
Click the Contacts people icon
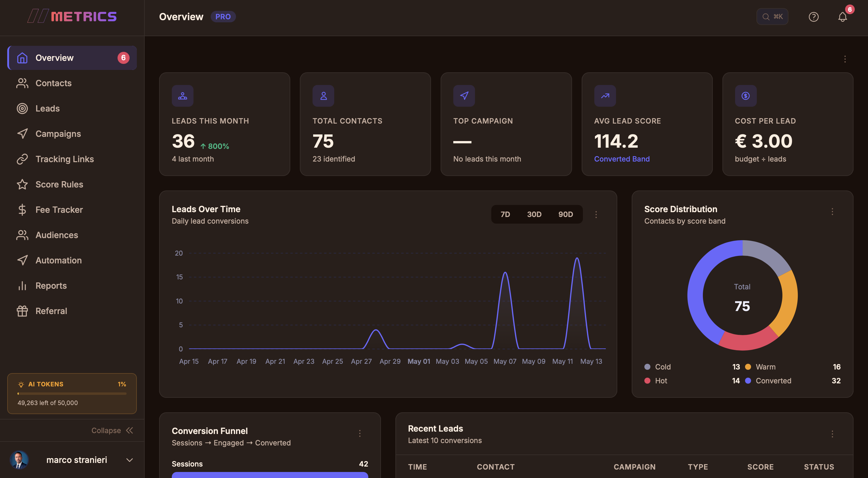pos(22,83)
